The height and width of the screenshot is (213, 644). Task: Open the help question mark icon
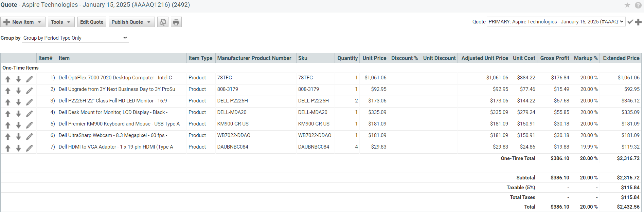pos(638,5)
